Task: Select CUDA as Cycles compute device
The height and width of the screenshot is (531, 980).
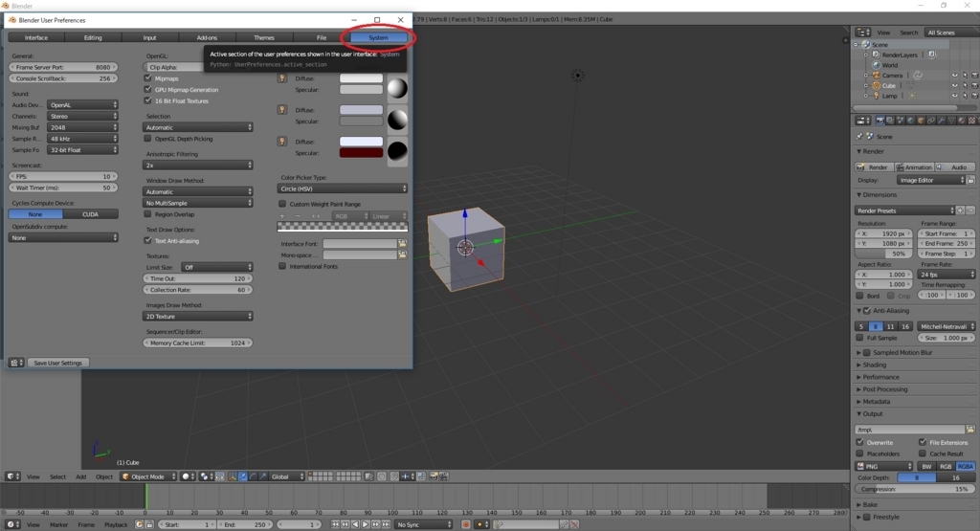Action: 90,214
